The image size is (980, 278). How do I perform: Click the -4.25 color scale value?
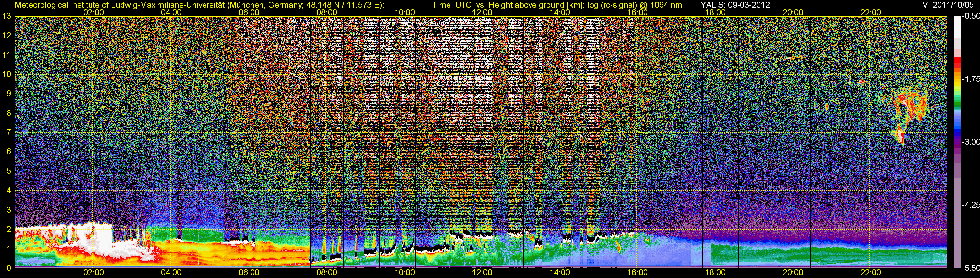click(x=971, y=205)
